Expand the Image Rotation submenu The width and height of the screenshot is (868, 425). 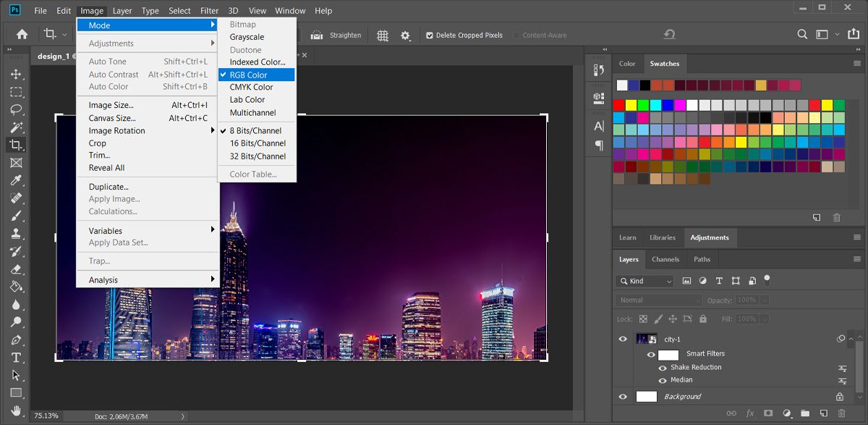click(x=116, y=130)
